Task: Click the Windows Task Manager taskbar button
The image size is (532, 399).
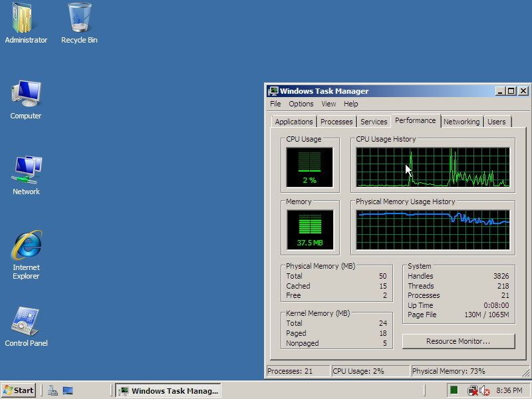Action: pyautogui.click(x=168, y=390)
